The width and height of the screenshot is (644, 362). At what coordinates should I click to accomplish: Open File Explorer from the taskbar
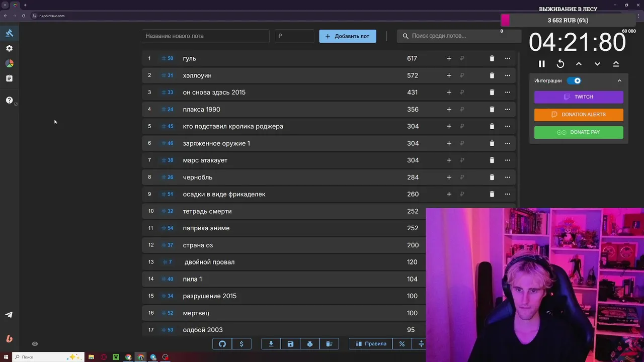pos(91,357)
